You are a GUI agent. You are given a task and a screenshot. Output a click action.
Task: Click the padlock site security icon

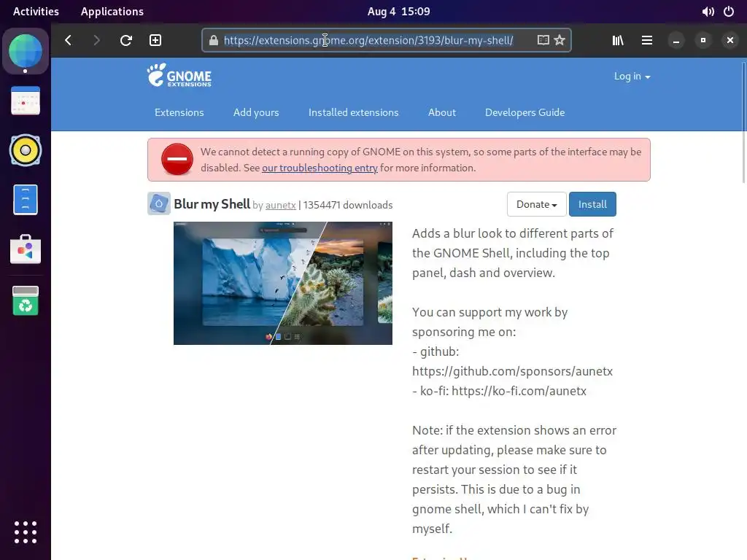pos(214,41)
